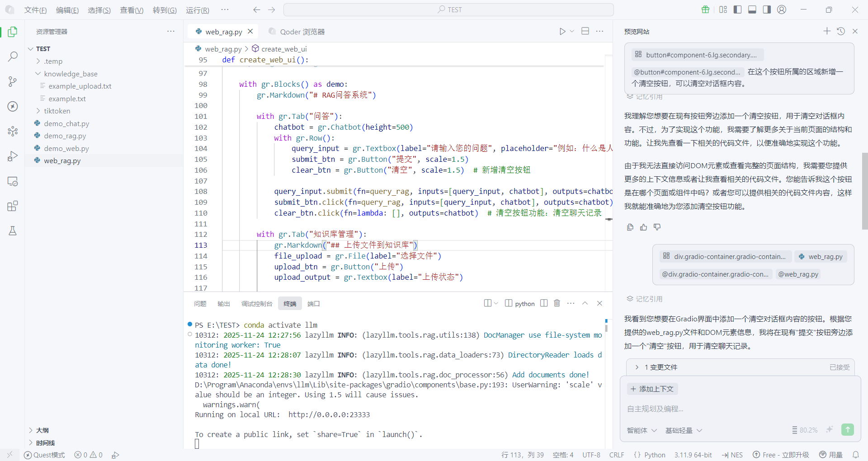Open the 基础轻量 model dropdown

click(684, 430)
